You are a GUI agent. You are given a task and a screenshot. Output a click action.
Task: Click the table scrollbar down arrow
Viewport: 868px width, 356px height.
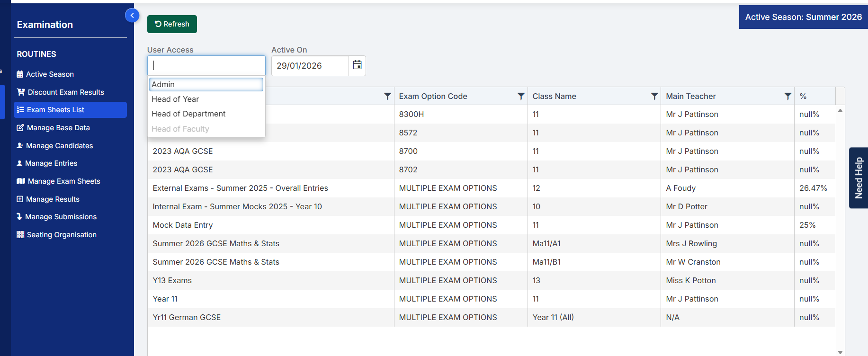(x=840, y=352)
